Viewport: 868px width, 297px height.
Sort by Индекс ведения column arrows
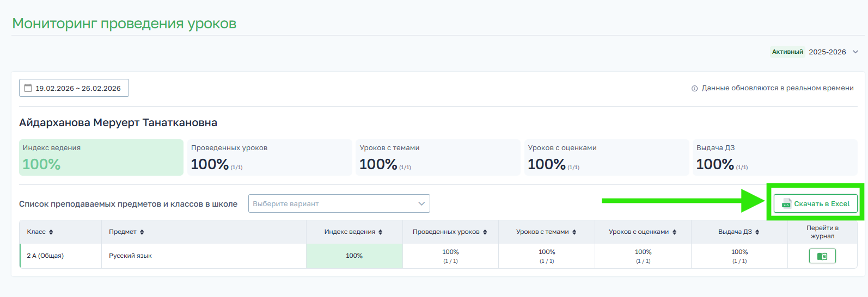(381, 232)
